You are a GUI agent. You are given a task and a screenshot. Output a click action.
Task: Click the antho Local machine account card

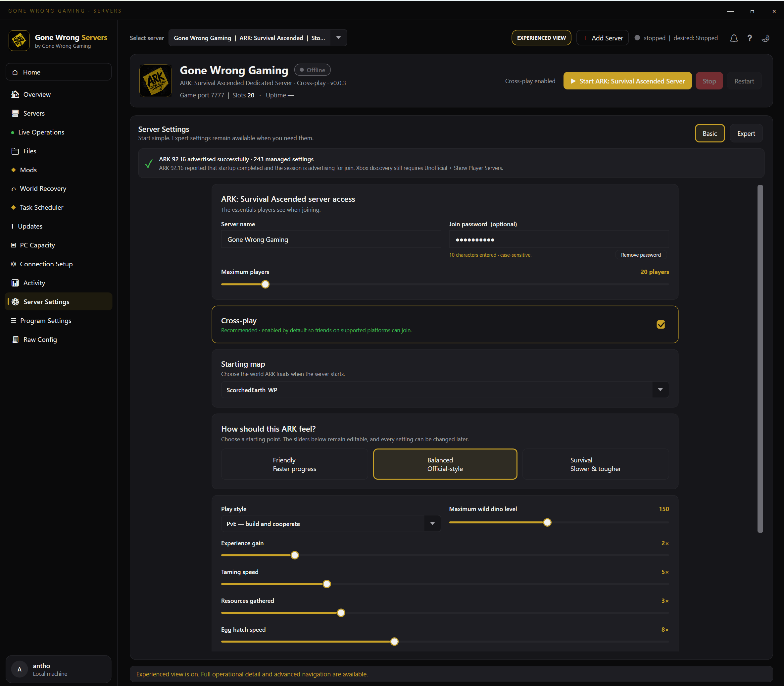[x=59, y=669]
